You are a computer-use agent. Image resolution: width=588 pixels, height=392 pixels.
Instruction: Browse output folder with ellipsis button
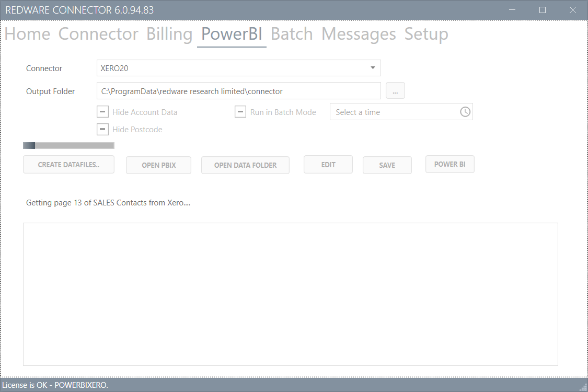[395, 91]
